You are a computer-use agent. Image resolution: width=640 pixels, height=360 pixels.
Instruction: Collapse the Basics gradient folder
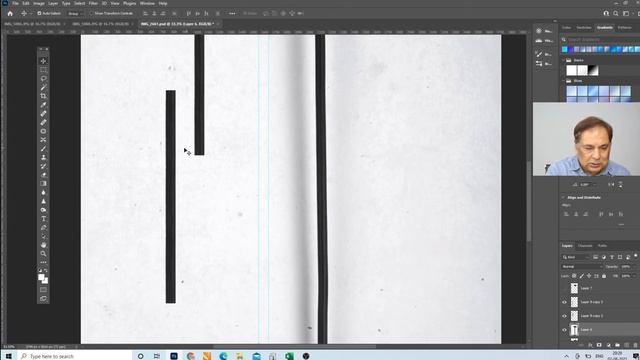click(563, 60)
